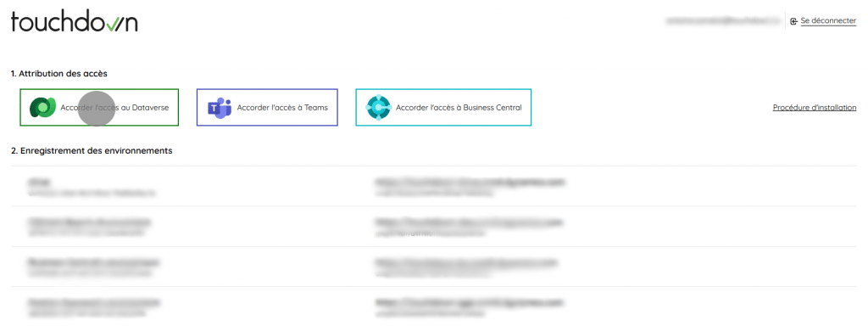Screen dimensions: 868x326
Task: Click the teal Business Central icon
Action: (379, 108)
